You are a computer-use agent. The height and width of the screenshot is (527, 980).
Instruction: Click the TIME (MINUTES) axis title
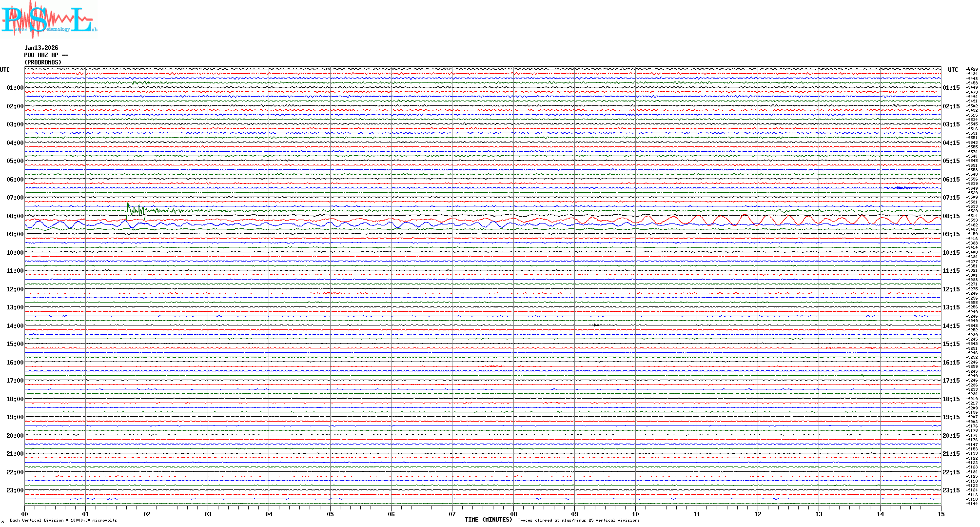pos(489,520)
